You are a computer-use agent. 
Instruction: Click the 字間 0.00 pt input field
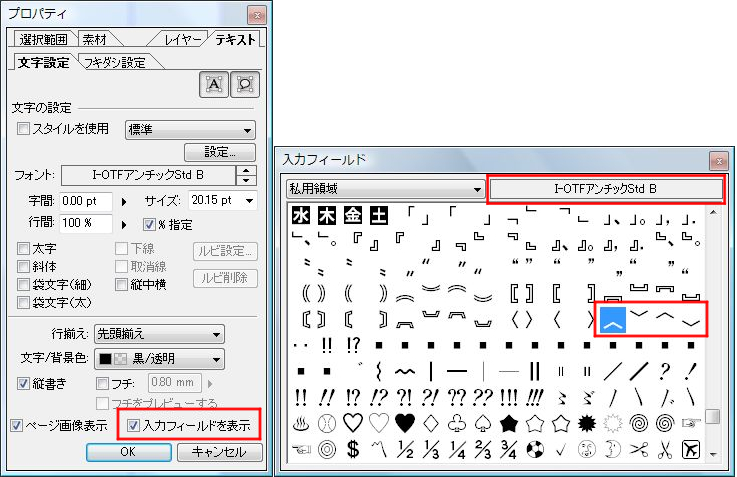pos(86,202)
